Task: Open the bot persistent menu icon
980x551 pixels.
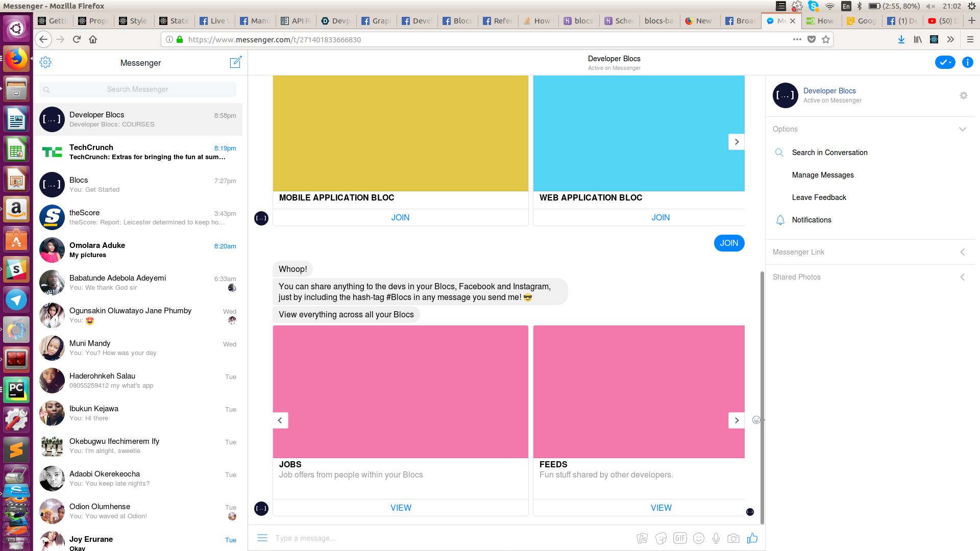Action: pyautogui.click(x=262, y=538)
